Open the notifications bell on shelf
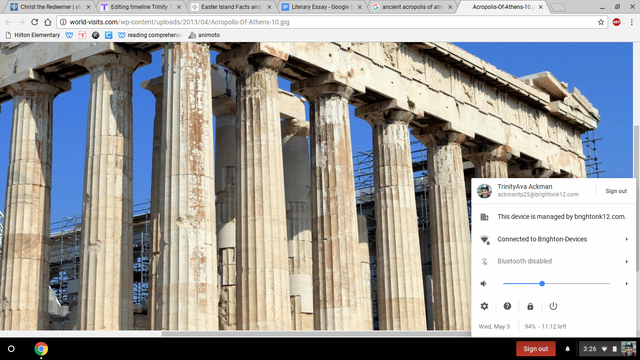Image resolution: width=640 pixels, height=360 pixels. point(567,349)
